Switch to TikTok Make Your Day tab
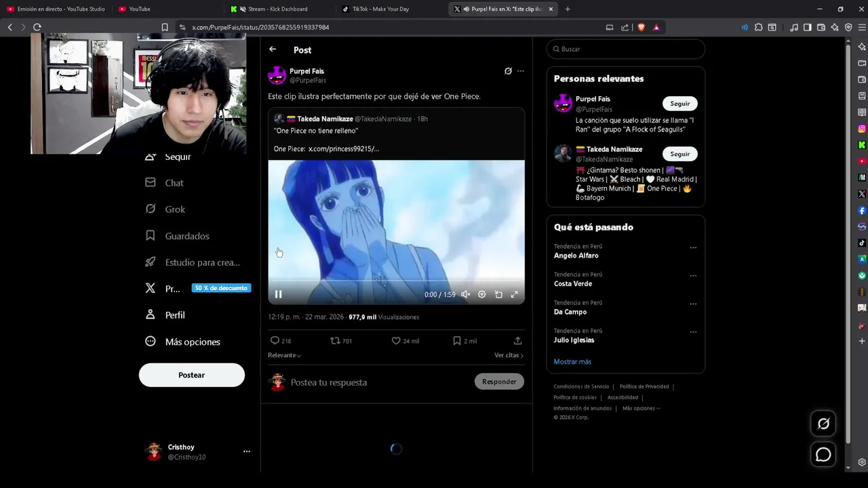 [x=390, y=9]
